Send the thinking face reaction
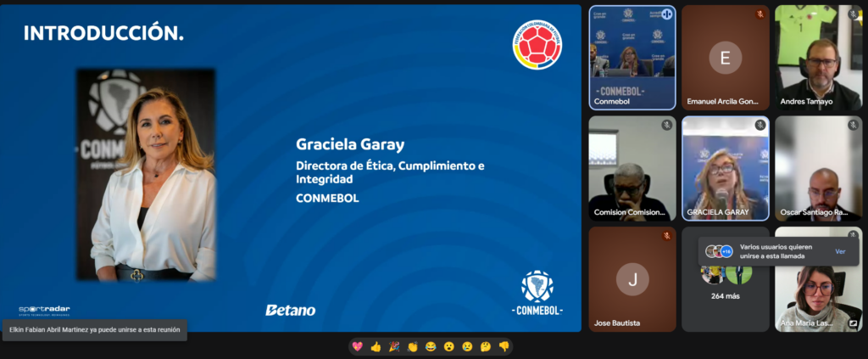Viewport: 868px width, 359px height. point(486,347)
